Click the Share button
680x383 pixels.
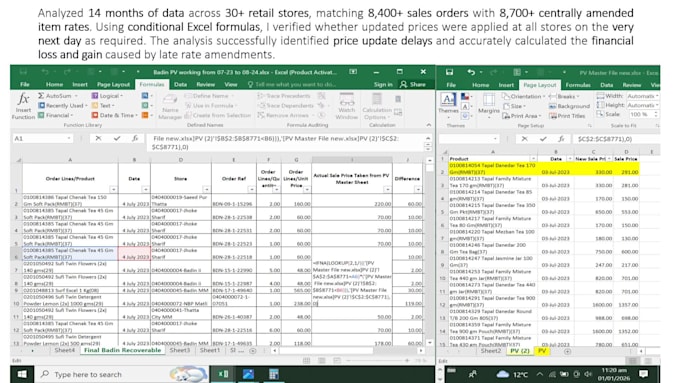(x=413, y=84)
